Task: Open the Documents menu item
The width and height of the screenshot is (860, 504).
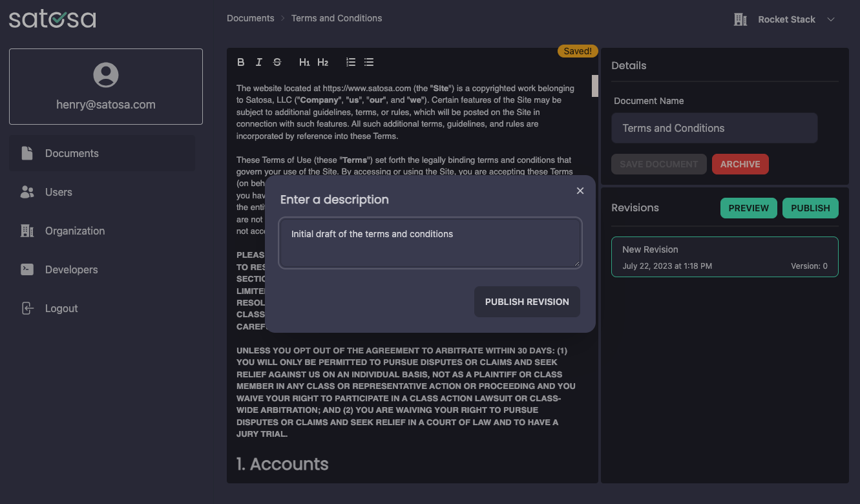Action: (x=102, y=153)
